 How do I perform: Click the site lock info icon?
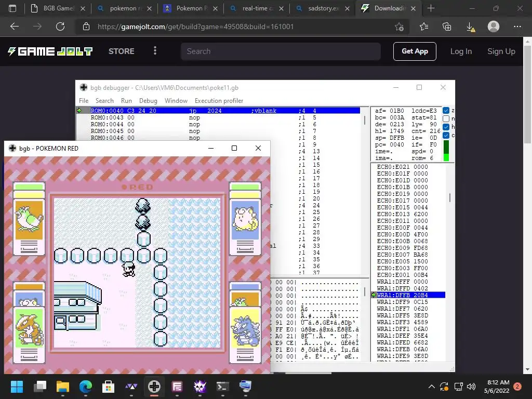86,26
